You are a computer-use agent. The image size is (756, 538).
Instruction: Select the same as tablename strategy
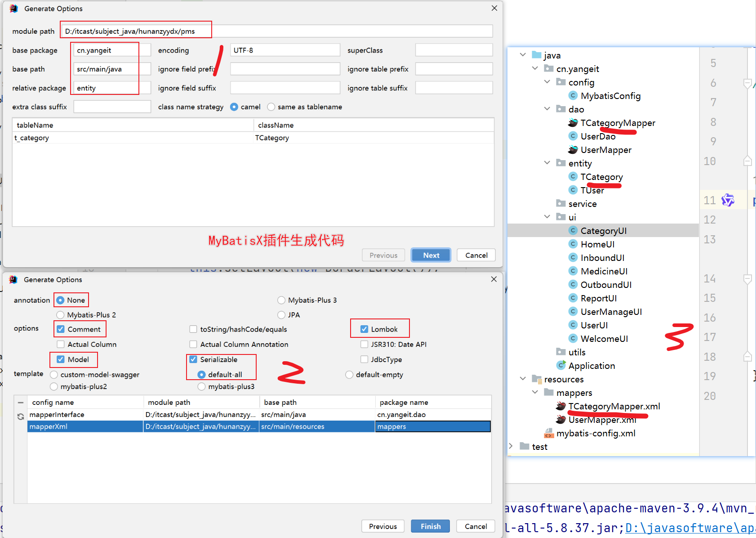(x=271, y=107)
